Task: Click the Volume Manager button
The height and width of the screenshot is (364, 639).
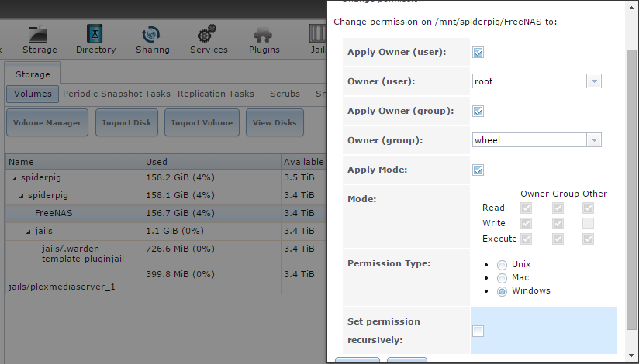Action: 47,122
